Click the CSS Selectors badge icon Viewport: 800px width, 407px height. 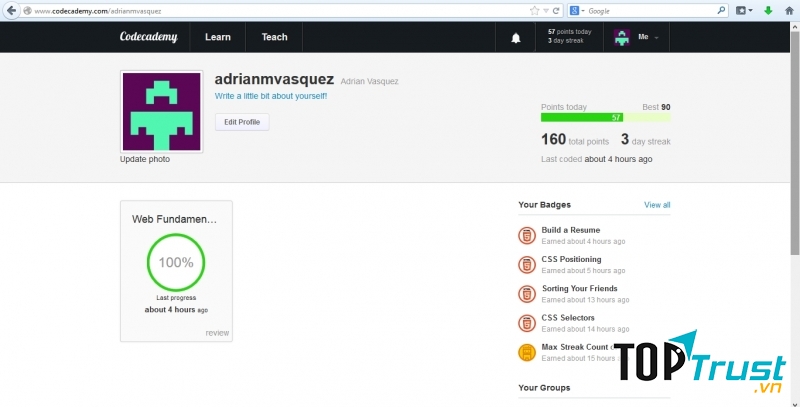(527, 323)
